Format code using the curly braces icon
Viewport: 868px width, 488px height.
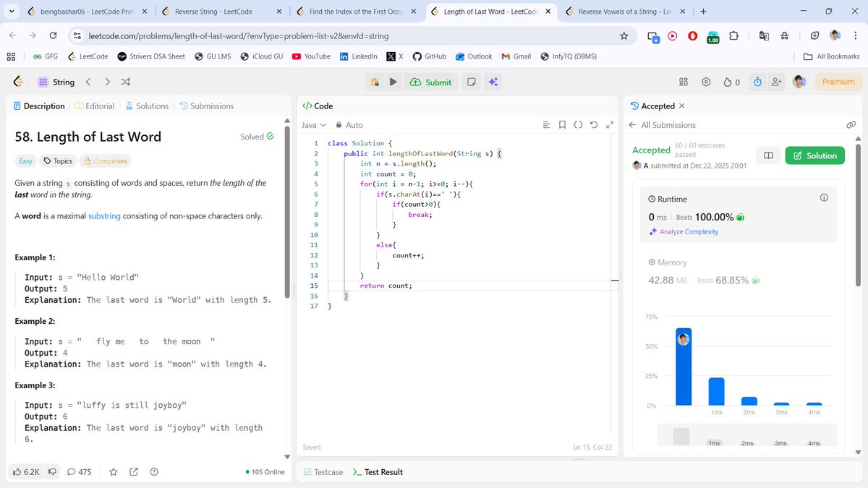click(x=578, y=124)
